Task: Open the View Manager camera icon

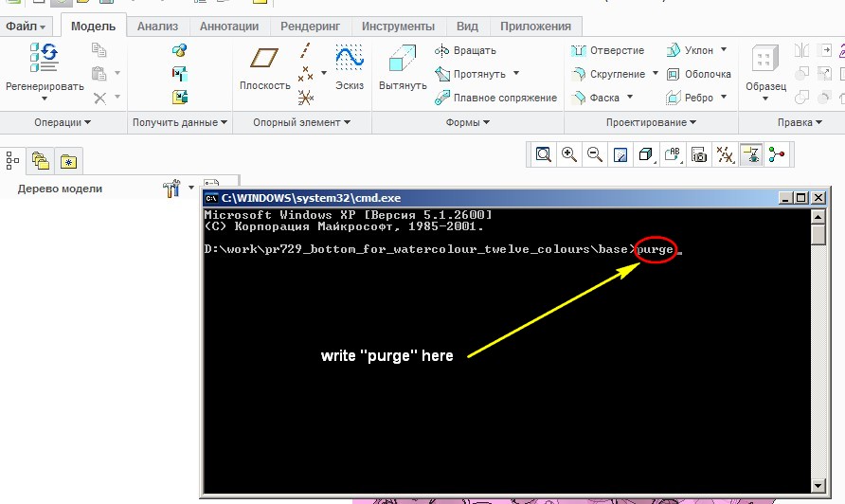Action: (698, 155)
